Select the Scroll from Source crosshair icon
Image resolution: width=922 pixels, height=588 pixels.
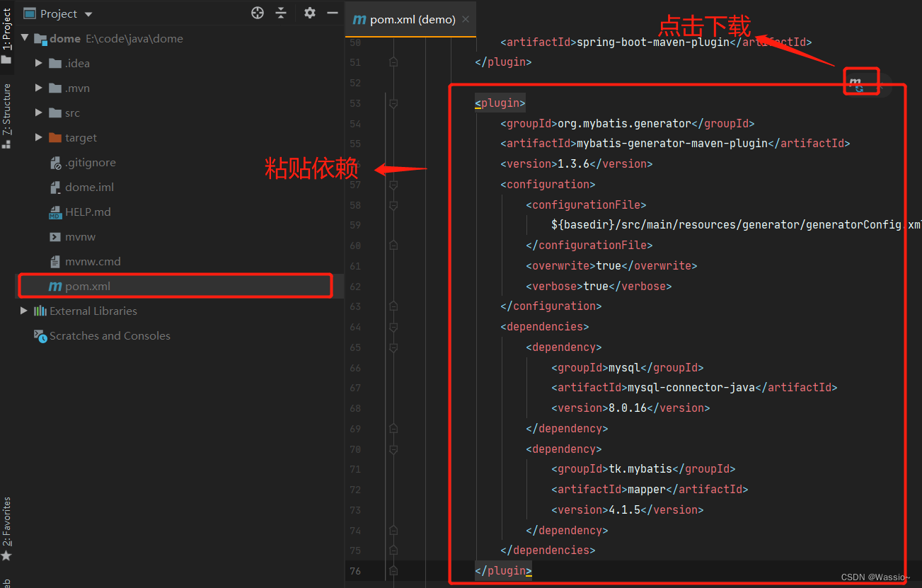(x=257, y=13)
